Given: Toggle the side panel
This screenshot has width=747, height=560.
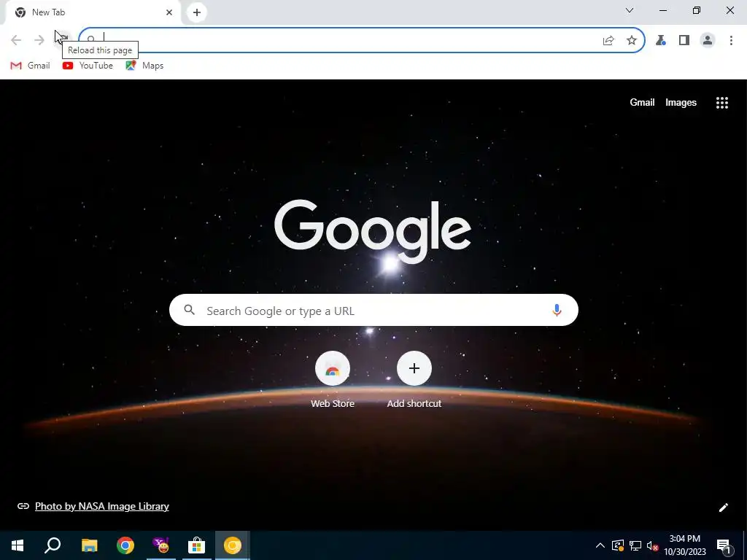Looking at the screenshot, I should pos(684,41).
